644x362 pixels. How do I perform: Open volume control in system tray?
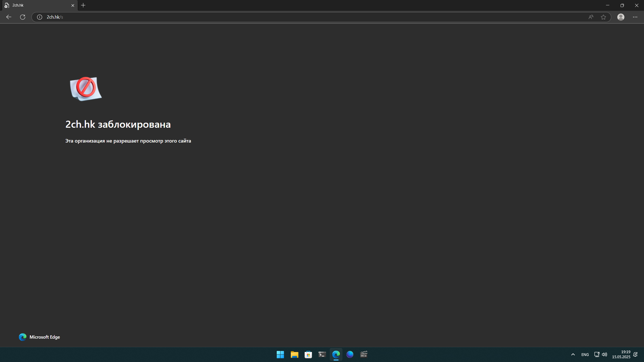click(604, 354)
